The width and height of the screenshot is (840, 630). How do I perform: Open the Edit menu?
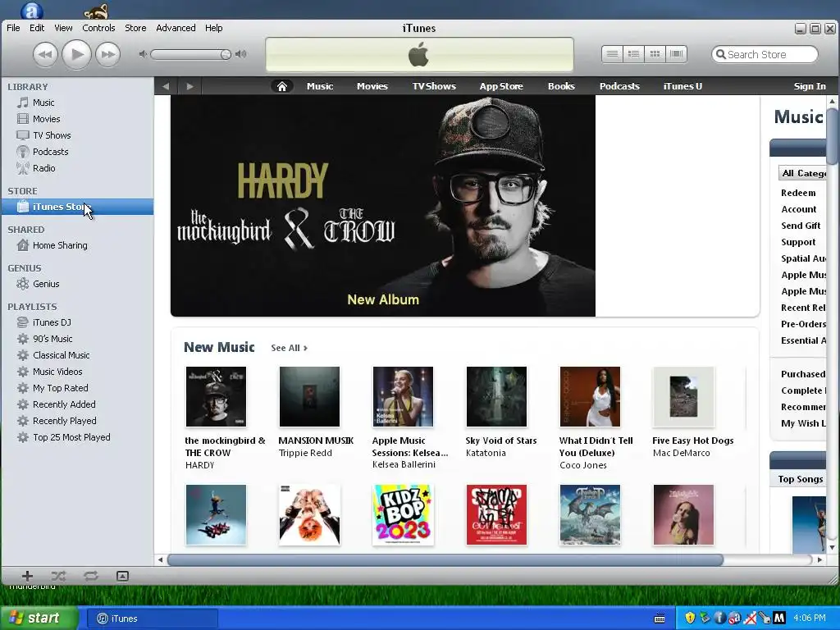[x=36, y=28]
